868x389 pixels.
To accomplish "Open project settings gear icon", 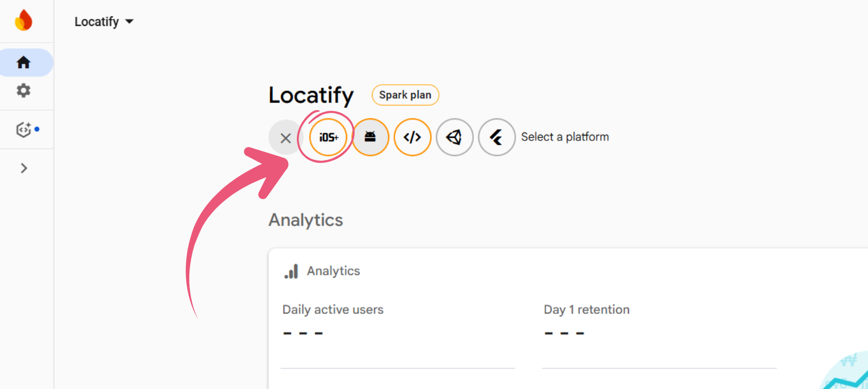I will 24,90.
